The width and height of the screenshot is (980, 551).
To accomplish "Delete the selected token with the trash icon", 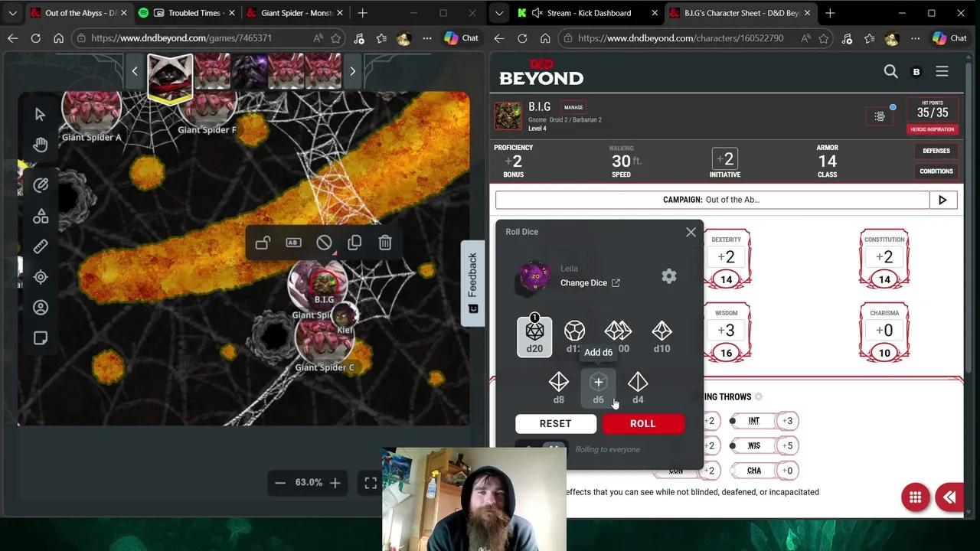I will (385, 243).
